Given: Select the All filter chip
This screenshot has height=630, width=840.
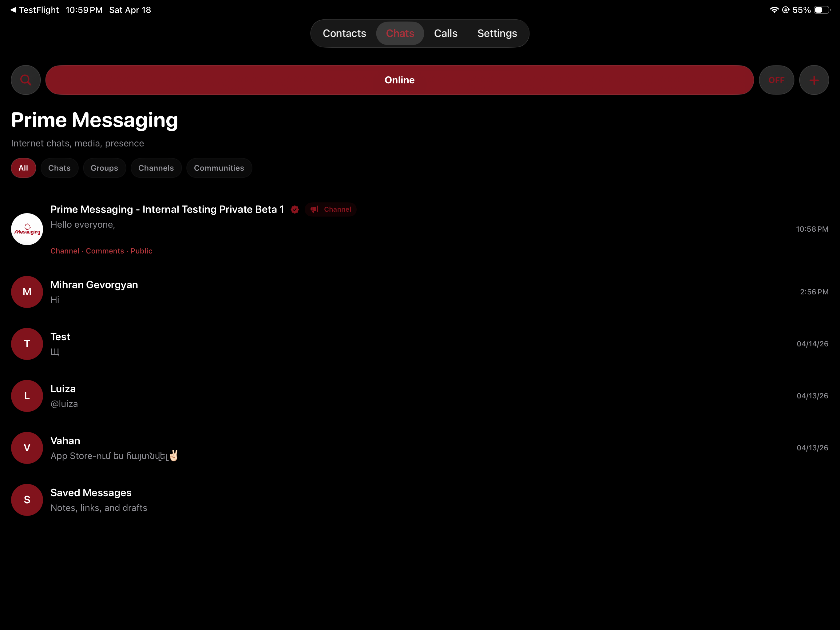Looking at the screenshot, I should pyautogui.click(x=23, y=168).
